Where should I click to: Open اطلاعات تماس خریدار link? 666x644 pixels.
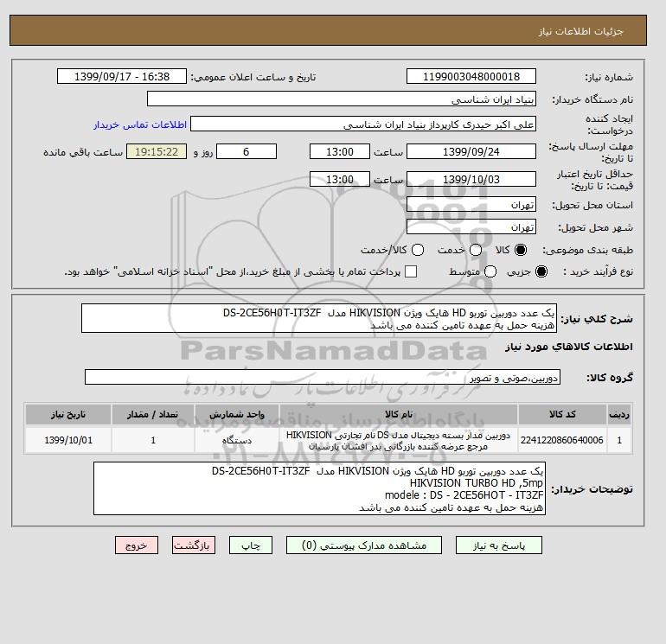tap(140, 124)
